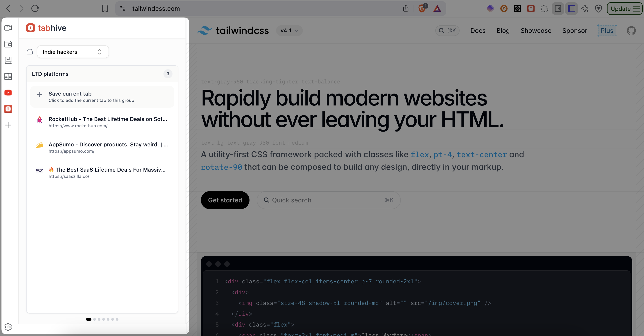The image size is (644, 336).
Task: Click the purple diamond extension icon
Action: (x=490, y=9)
